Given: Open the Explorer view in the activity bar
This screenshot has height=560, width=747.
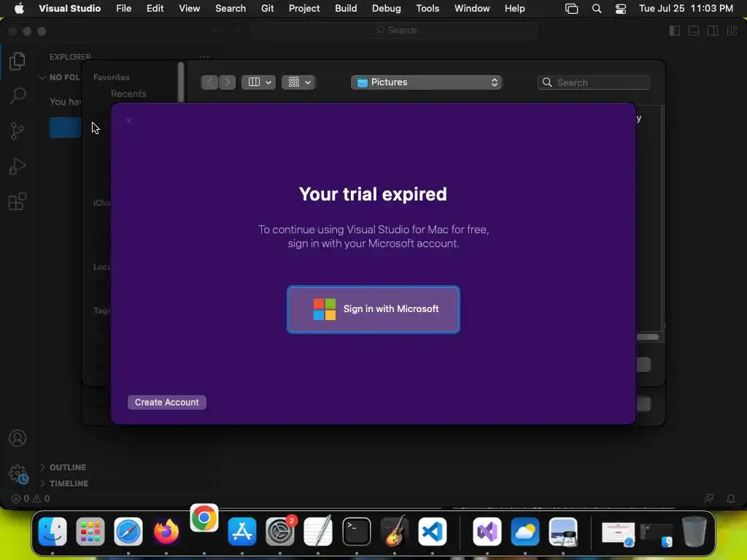Looking at the screenshot, I should click(x=18, y=61).
